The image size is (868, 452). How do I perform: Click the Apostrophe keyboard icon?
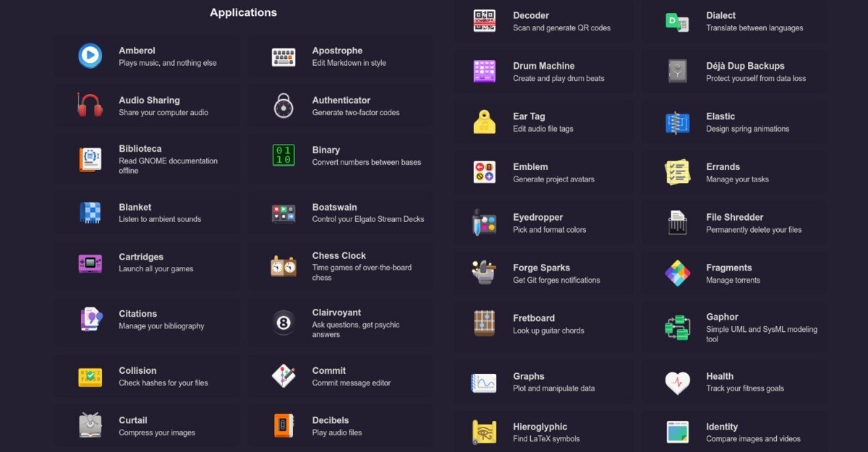pos(284,56)
